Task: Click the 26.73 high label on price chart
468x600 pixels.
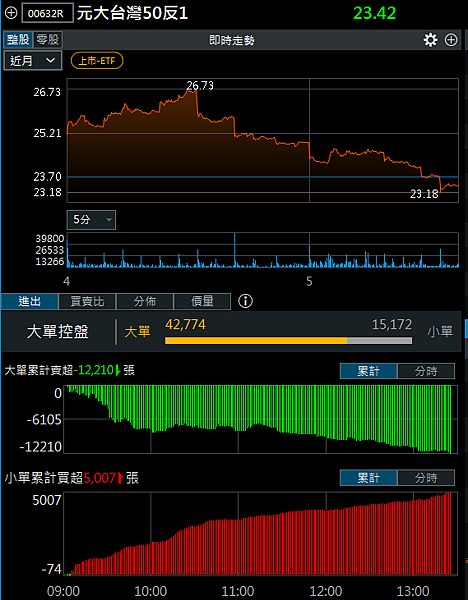Action: (200, 85)
